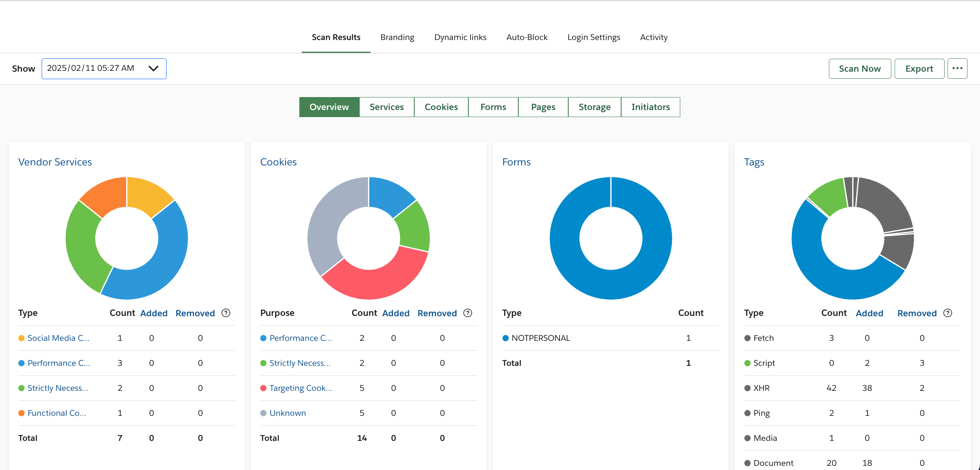Open the three-dot more actions menu
980x470 pixels.
click(957, 68)
